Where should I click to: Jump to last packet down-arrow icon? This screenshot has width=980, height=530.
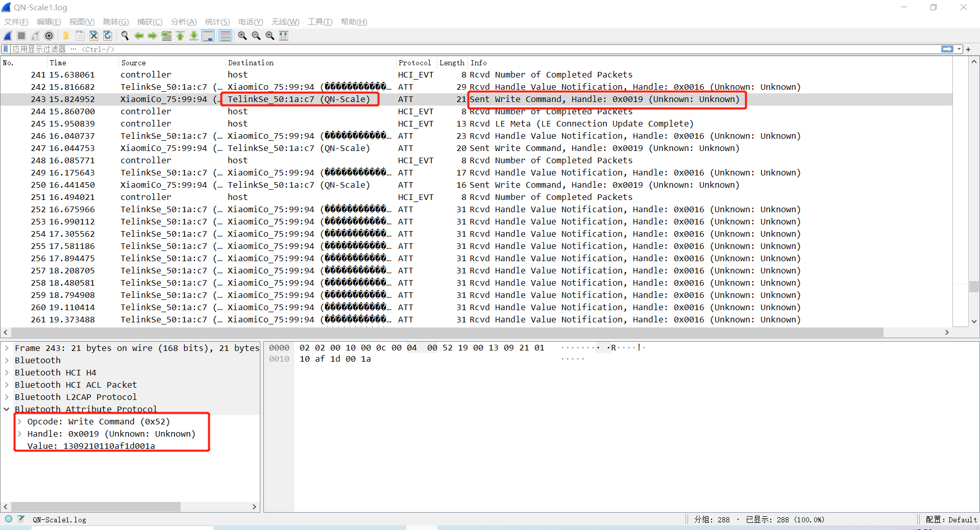pyautogui.click(x=194, y=36)
